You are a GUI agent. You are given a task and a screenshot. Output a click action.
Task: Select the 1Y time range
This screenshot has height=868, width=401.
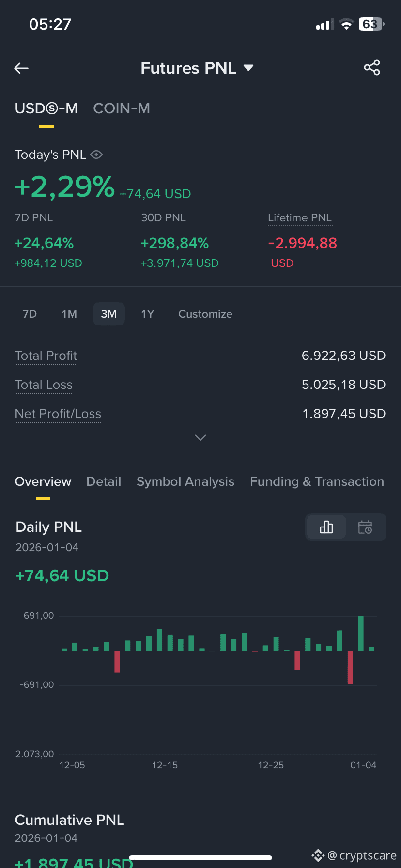tap(148, 314)
